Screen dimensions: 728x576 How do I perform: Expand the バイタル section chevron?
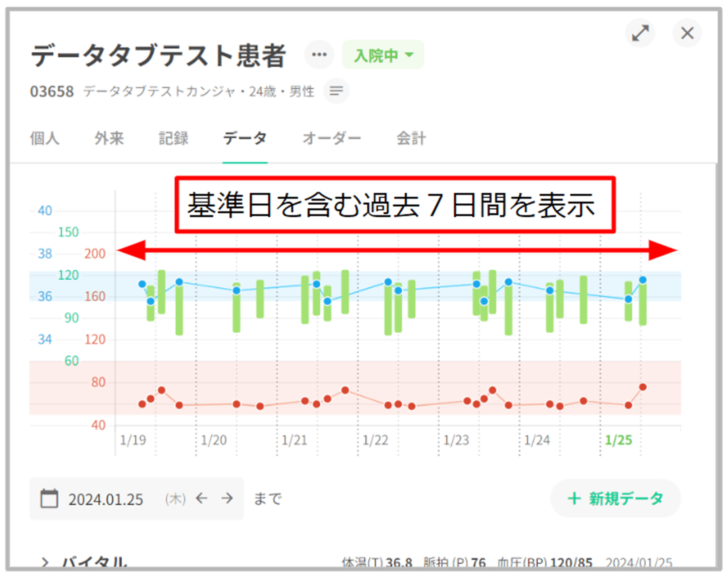click(45, 563)
